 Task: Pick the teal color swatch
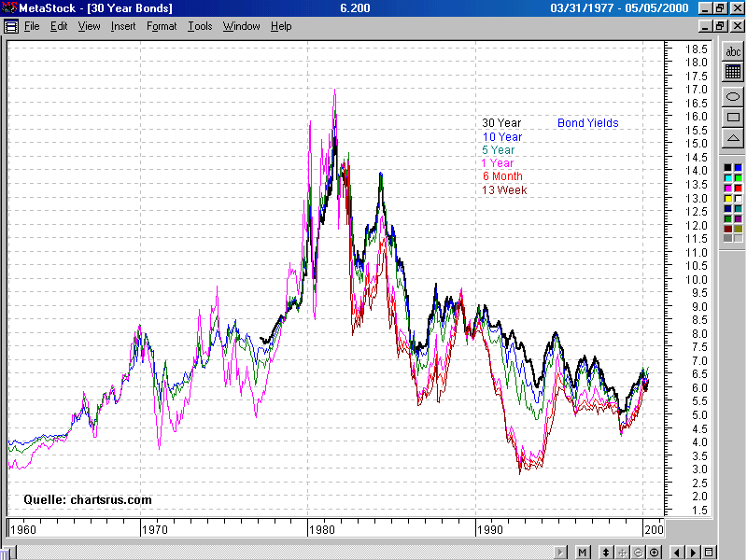tap(738, 208)
